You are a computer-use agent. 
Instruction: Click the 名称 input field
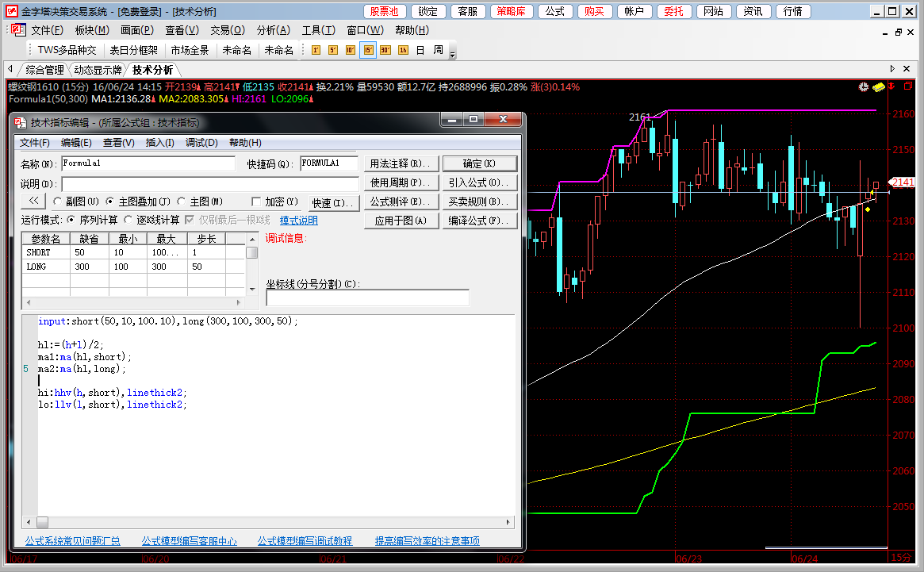point(148,163)
